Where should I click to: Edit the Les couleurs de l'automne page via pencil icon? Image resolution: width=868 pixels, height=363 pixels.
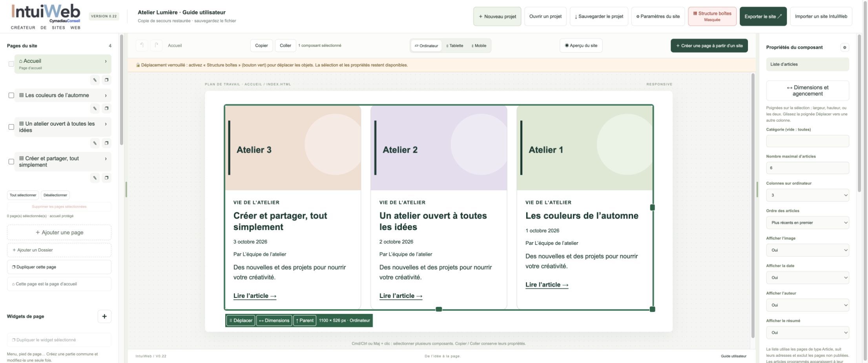click(x=95, y=108)
